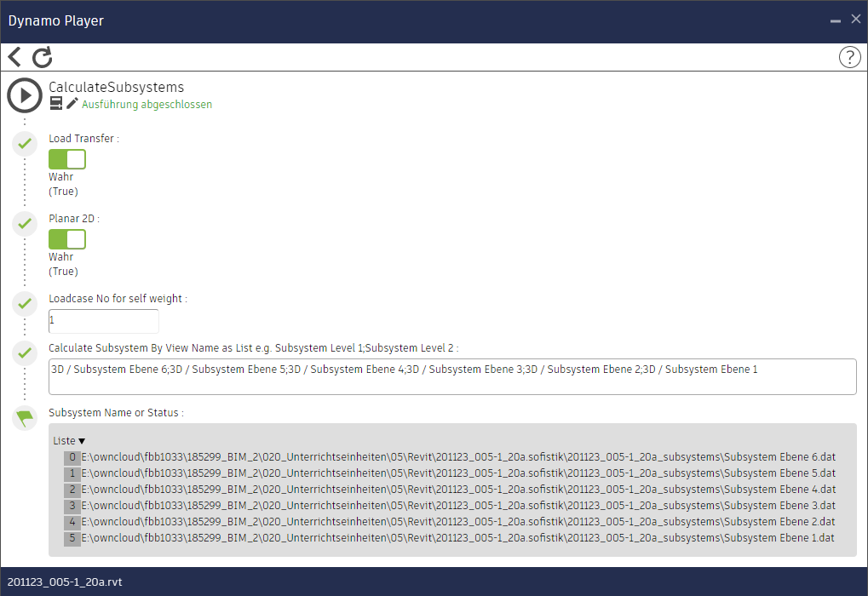Toggle the Load Transfer switch off

point(67,159)
